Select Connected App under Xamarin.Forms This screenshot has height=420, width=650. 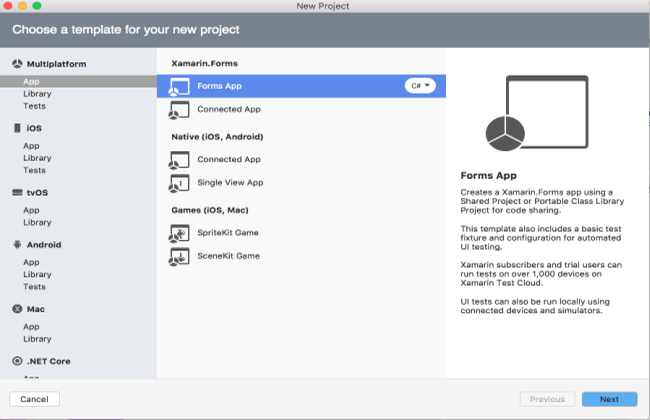coord(229,109)
